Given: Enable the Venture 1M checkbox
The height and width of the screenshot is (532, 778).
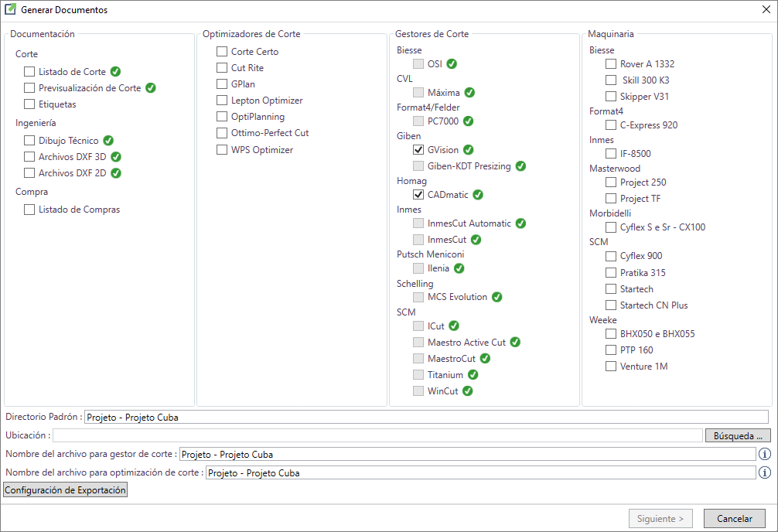Looking at the screenshot, I should tap(611, 367).
